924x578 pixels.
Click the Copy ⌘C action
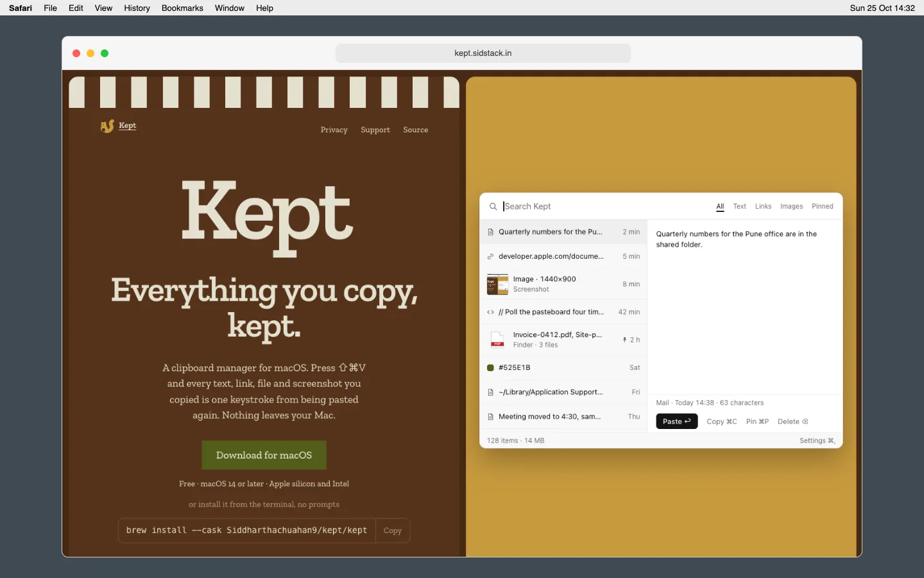pyautogui.click(x=721, y=422)
